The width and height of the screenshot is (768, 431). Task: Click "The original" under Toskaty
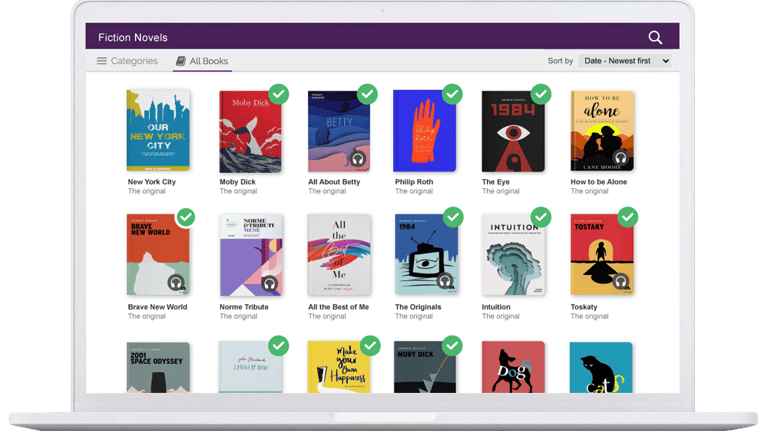tap(589, 316)
